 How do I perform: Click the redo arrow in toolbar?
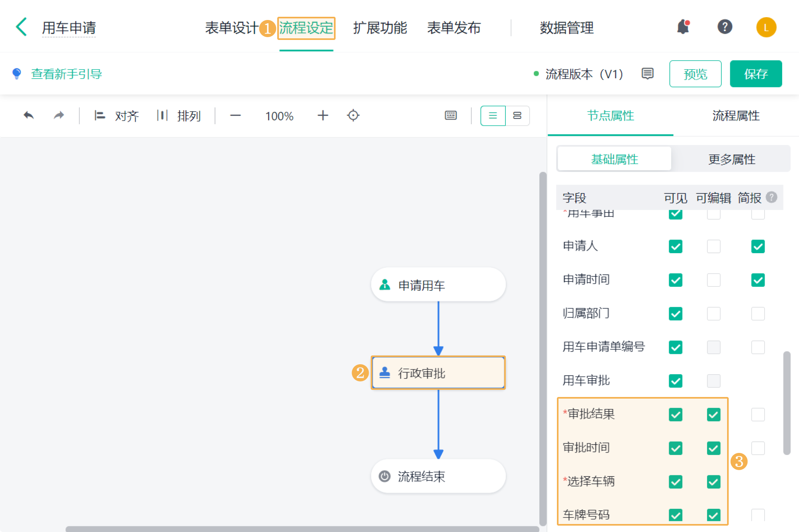59,116
